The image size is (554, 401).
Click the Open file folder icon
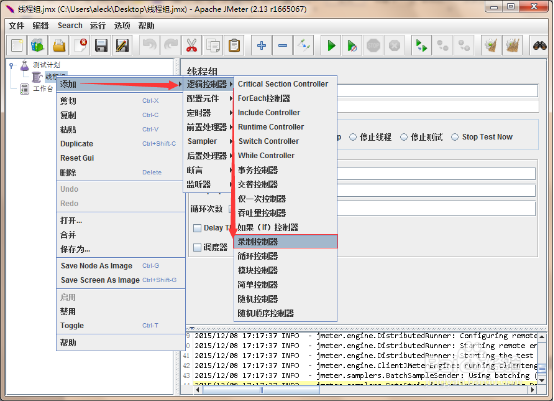point(59,46)
